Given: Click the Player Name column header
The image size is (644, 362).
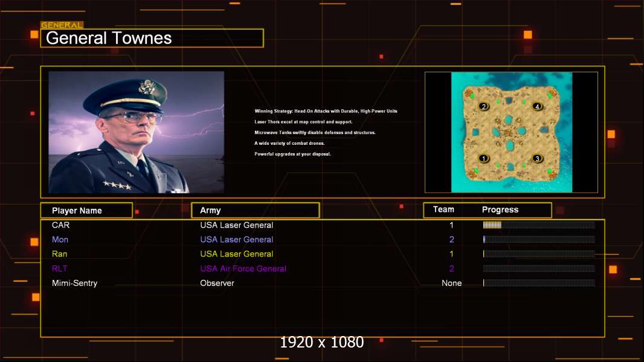Looking at the screenshot, I should (x=86, y=211).
